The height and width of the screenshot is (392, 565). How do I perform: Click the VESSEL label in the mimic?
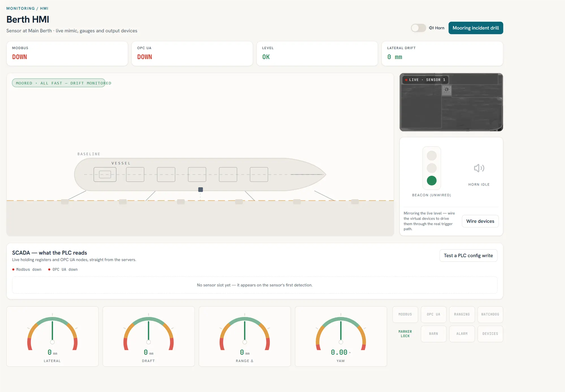[121, 163]
